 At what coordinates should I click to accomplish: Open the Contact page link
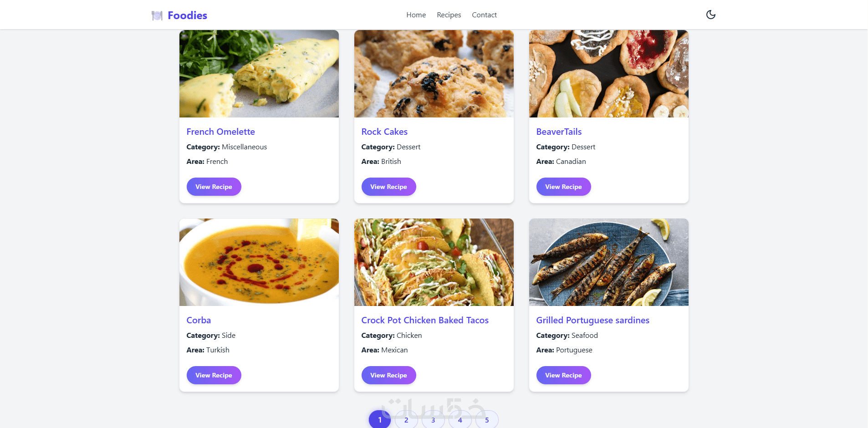point(484,15)
